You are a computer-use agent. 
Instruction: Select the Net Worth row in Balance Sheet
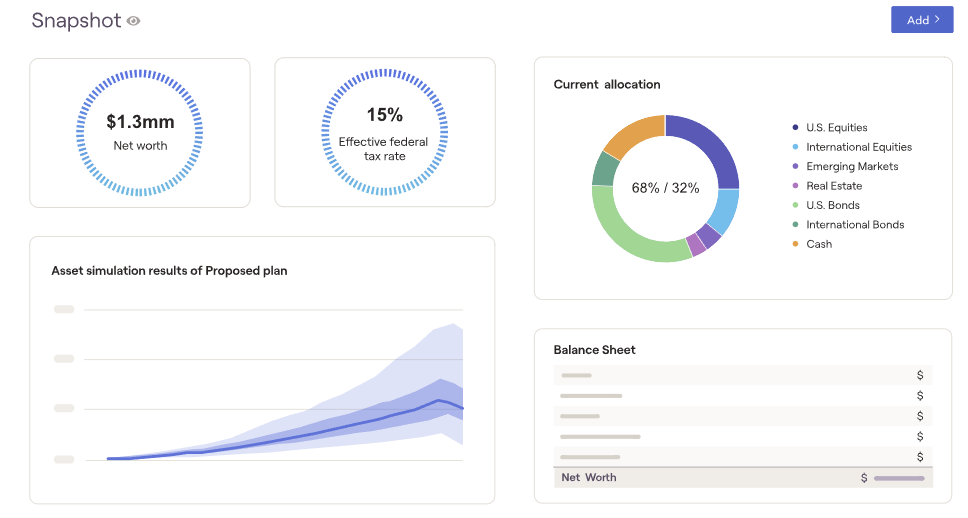(x=743, y=478)
